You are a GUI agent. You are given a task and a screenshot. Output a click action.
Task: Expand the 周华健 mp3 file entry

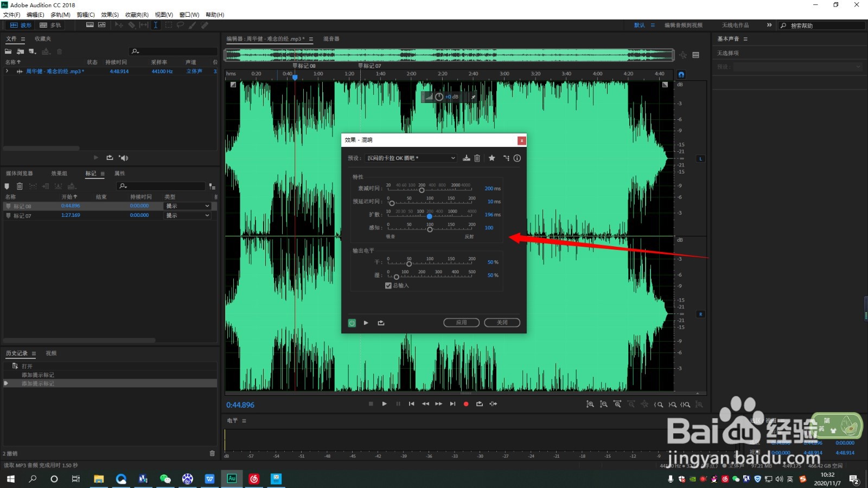tap(7, 71)
